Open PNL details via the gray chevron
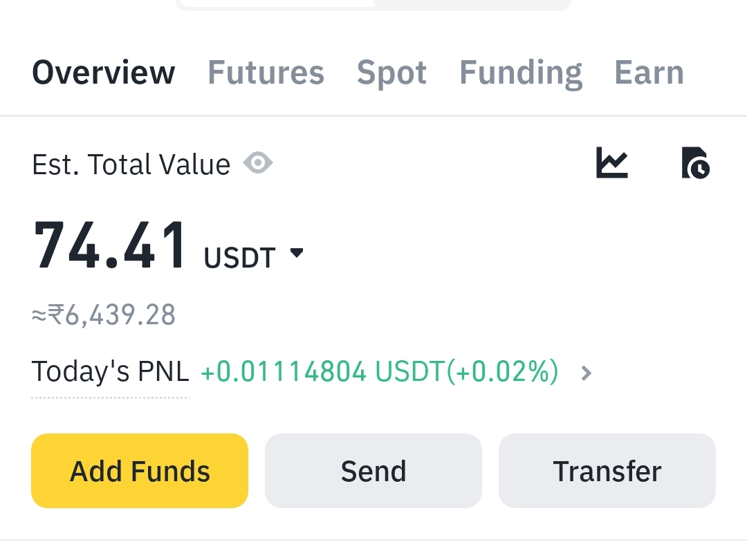The image size is (747, 560). 587,374
